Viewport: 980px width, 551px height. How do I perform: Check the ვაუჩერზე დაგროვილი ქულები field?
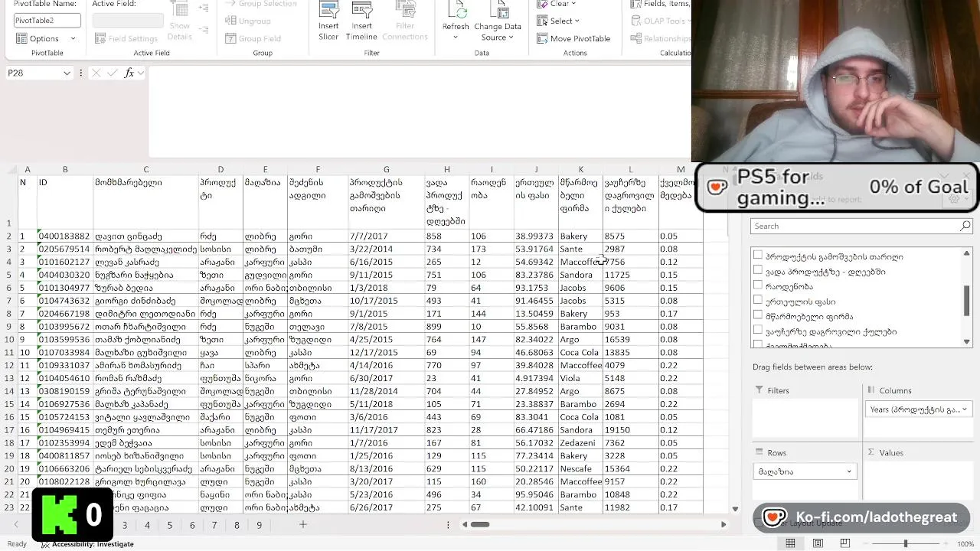758,331
